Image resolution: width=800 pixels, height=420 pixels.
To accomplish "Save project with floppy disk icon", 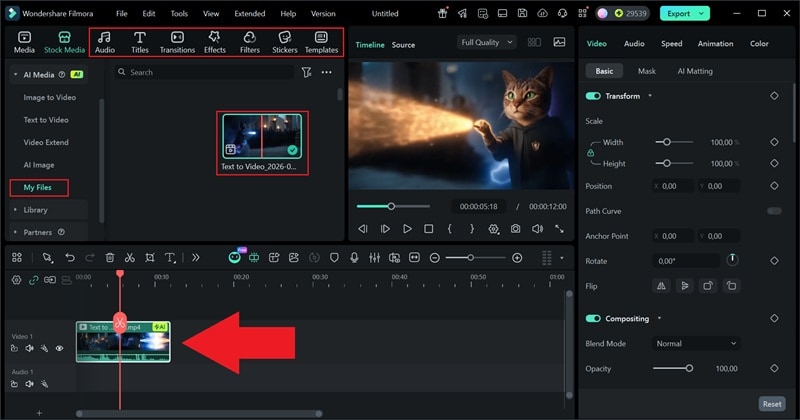I will 522,14.
